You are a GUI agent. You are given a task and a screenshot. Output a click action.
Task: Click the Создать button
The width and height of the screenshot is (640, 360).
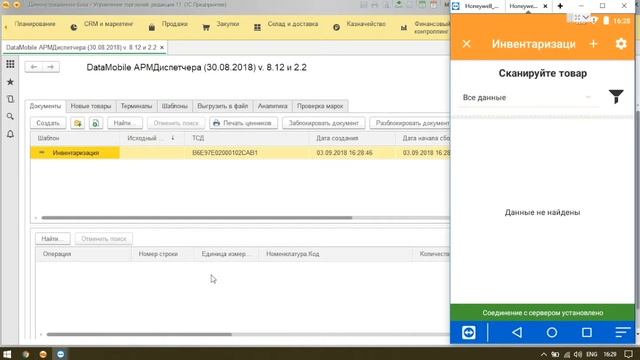[48, 123]
